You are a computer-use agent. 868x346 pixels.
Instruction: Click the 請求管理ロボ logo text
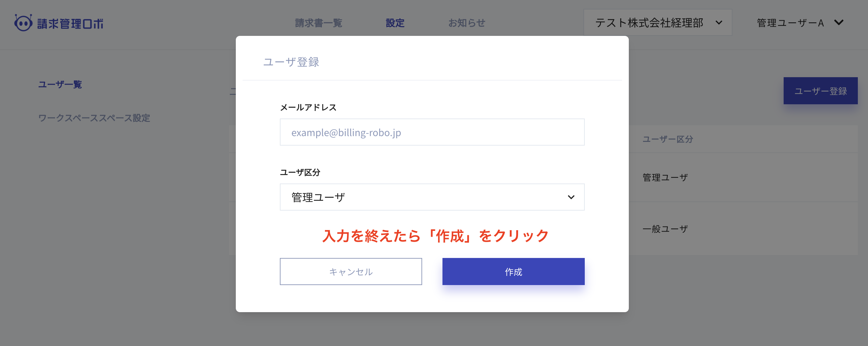[70, 24]
